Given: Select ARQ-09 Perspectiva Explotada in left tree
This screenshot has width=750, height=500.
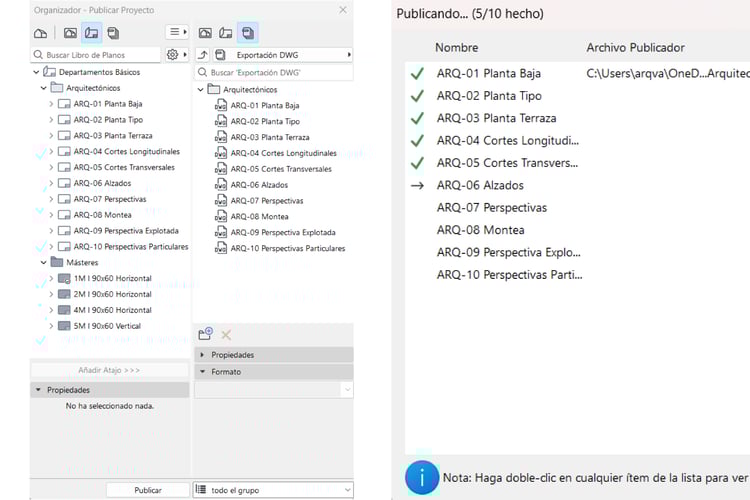Looking at the screenshot, I should click(126, 231).
